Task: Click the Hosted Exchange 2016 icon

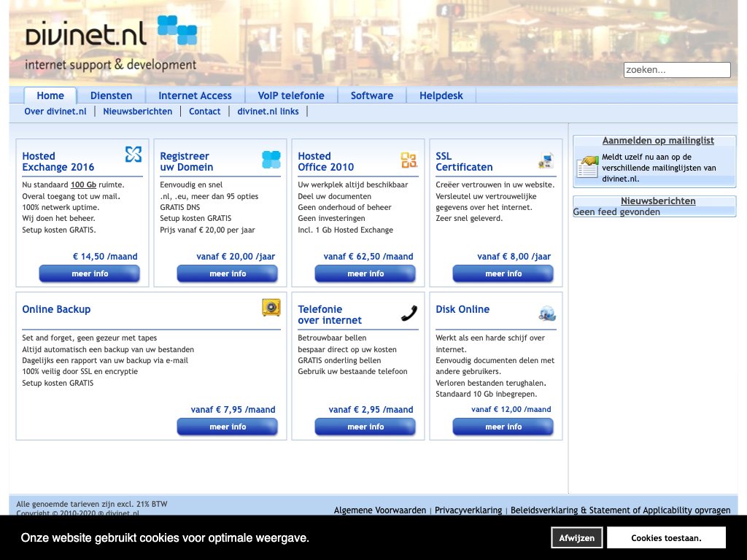Action: click(133, 154)
